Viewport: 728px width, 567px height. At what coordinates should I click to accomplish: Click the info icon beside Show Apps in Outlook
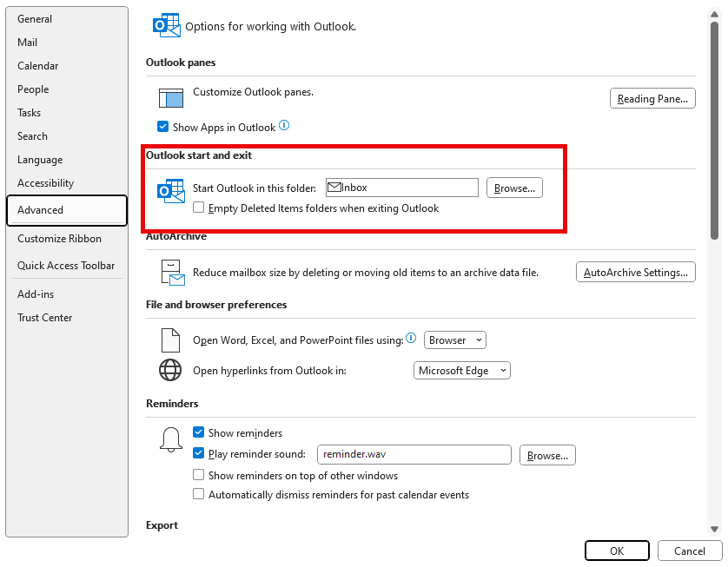coord(285,125)
